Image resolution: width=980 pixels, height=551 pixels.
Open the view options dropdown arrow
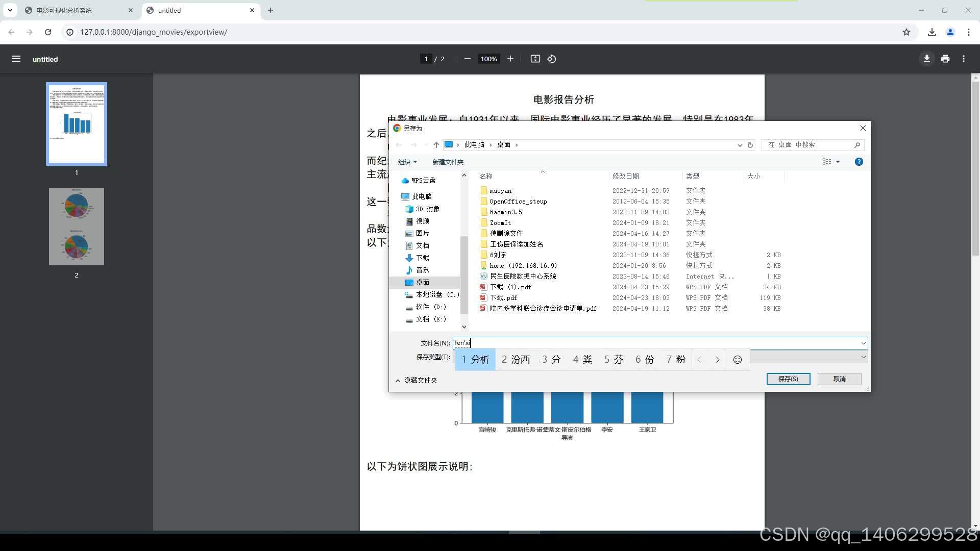click(x=838, y=162)
